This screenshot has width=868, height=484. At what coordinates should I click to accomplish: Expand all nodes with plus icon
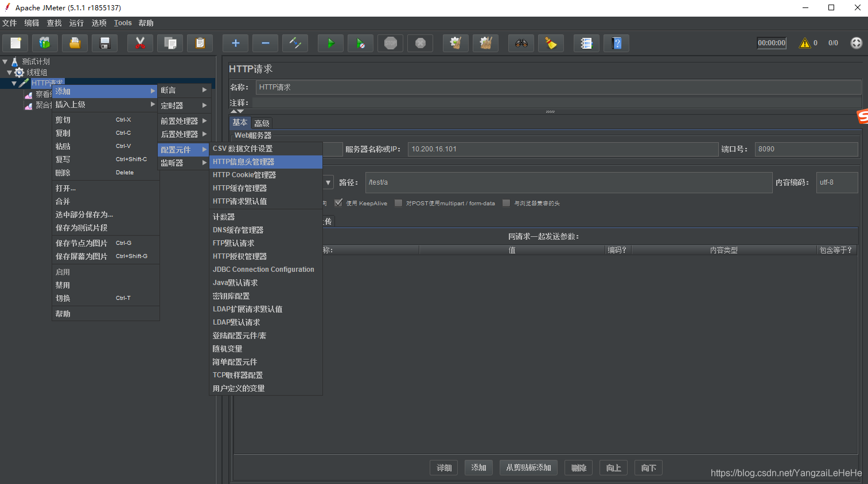pyautogui.click(x=235, y=43)
